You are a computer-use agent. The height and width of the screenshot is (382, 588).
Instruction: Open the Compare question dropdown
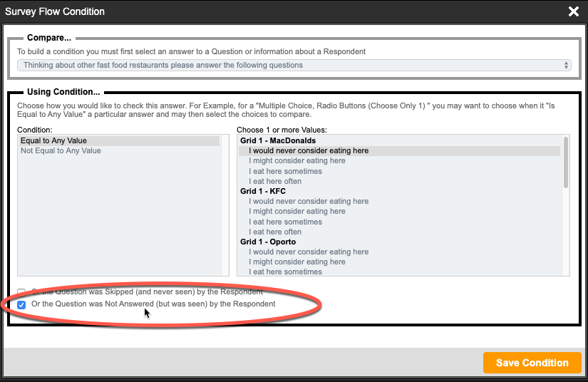click(x=294, y=65)
